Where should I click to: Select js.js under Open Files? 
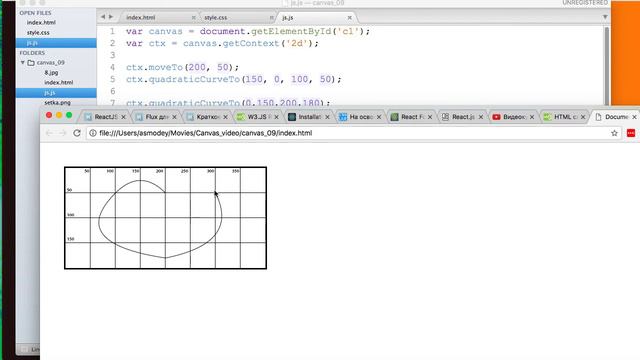[56, 43]
